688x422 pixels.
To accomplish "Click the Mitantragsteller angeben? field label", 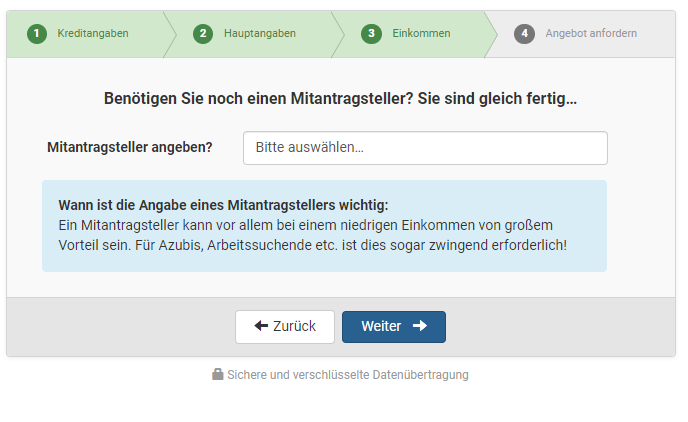I will tap(130, 147).
